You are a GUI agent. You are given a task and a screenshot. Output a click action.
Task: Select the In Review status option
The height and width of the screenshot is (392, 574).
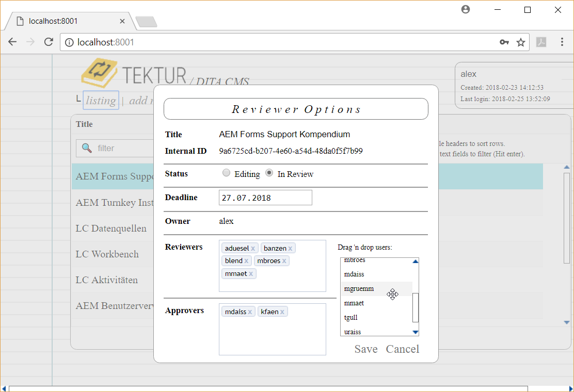269,173
